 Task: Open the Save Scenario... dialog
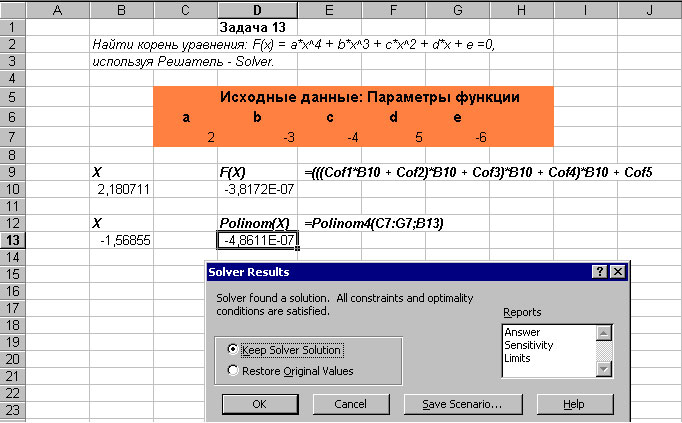click(x=461, y=405)
